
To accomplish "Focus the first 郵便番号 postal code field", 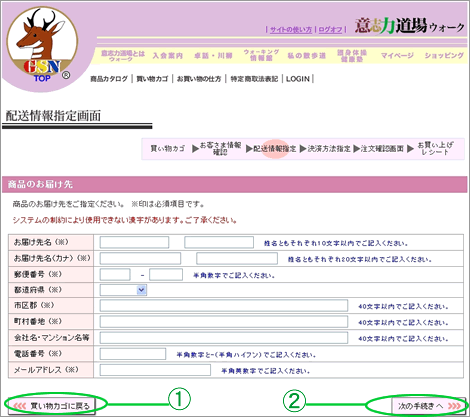I will 115,275.
